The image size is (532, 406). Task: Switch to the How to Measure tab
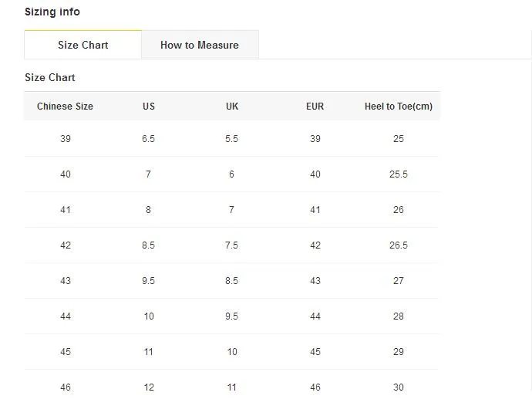coord(200,45)
